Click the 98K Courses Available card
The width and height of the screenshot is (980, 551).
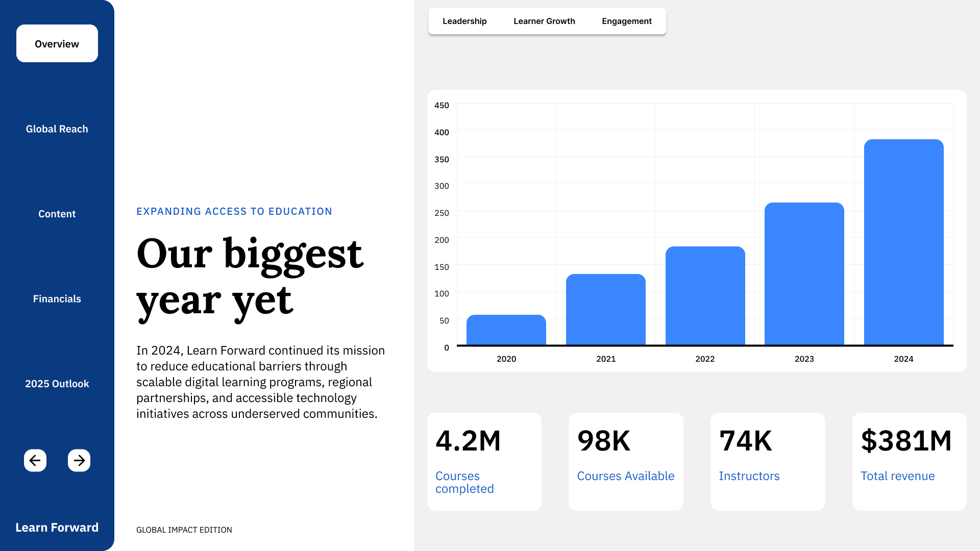pos(626,462)
